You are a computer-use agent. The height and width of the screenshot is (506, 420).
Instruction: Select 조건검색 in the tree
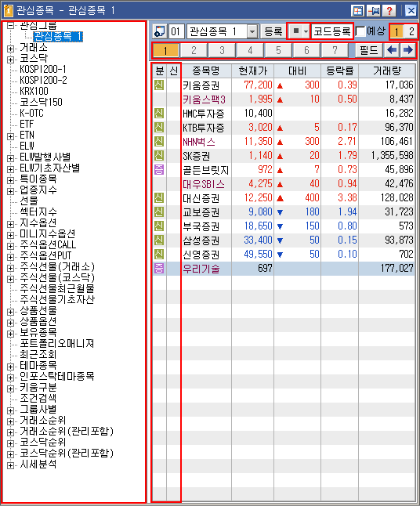point(38,398)
